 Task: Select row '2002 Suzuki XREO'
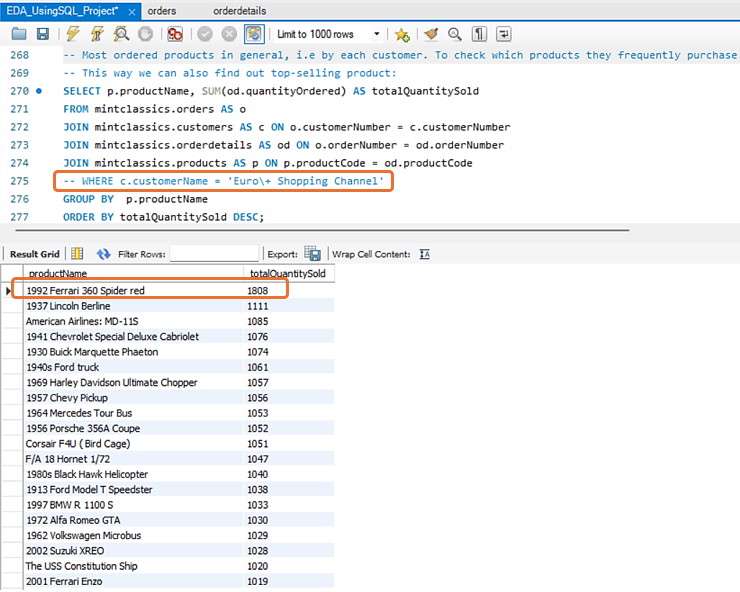[x=179, y=551]
